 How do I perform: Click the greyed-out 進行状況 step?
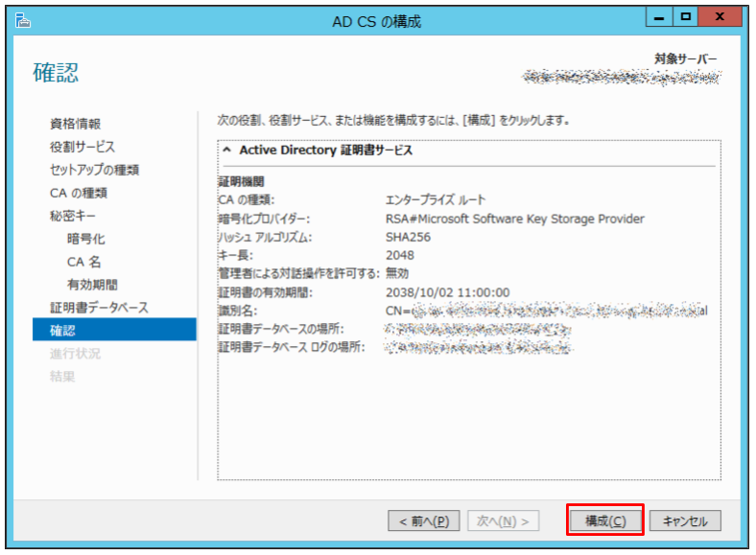tap(75, 354)
